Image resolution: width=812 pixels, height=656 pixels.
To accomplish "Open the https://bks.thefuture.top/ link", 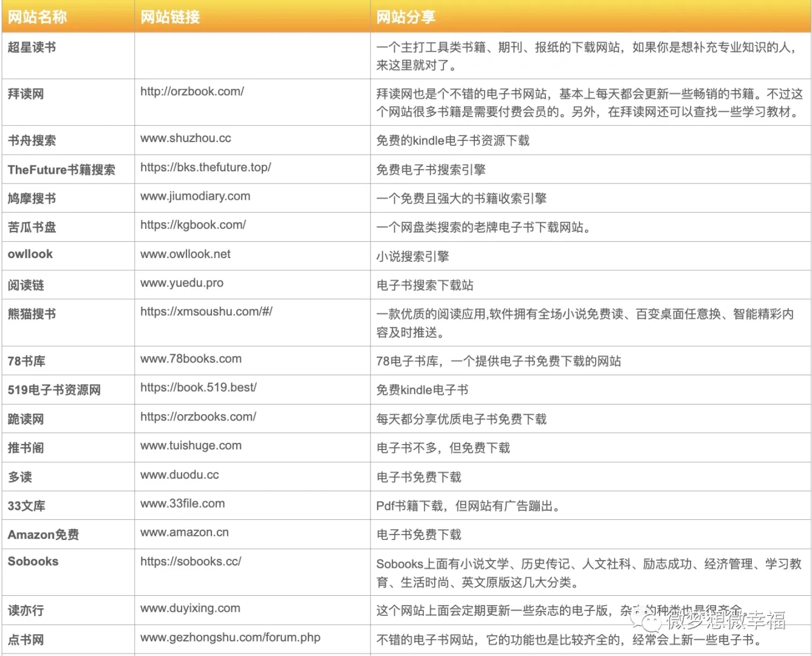I will point(206,167).
